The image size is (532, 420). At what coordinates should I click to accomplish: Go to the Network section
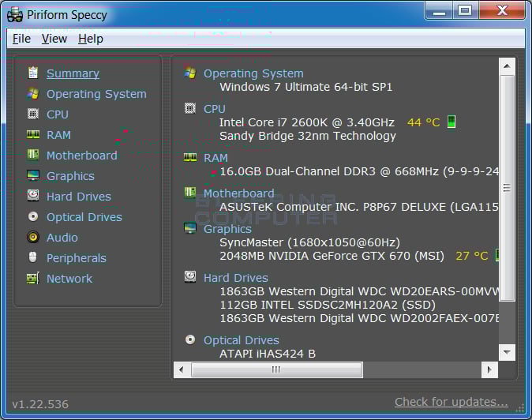pos(69,279)
